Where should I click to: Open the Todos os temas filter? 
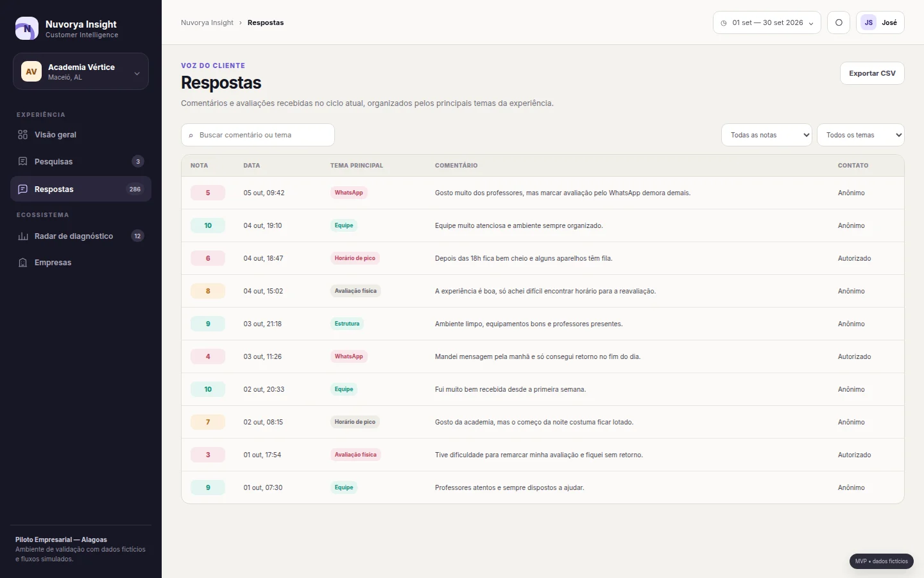click(860, 135)
